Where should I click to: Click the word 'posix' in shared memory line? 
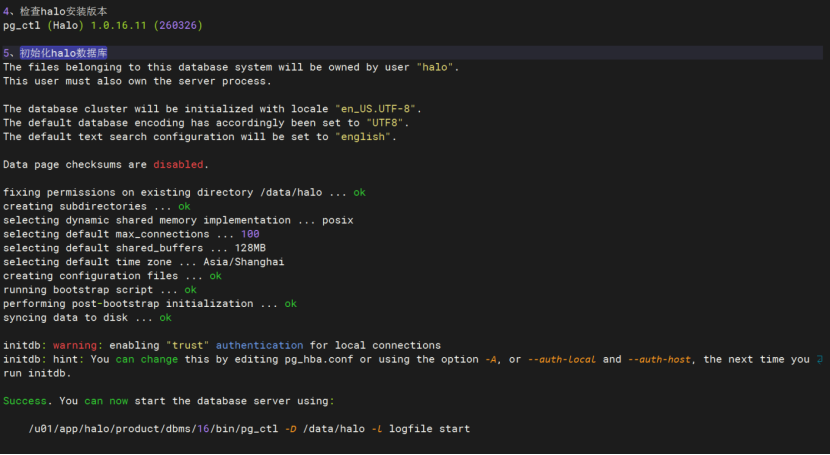pos(338,220)
